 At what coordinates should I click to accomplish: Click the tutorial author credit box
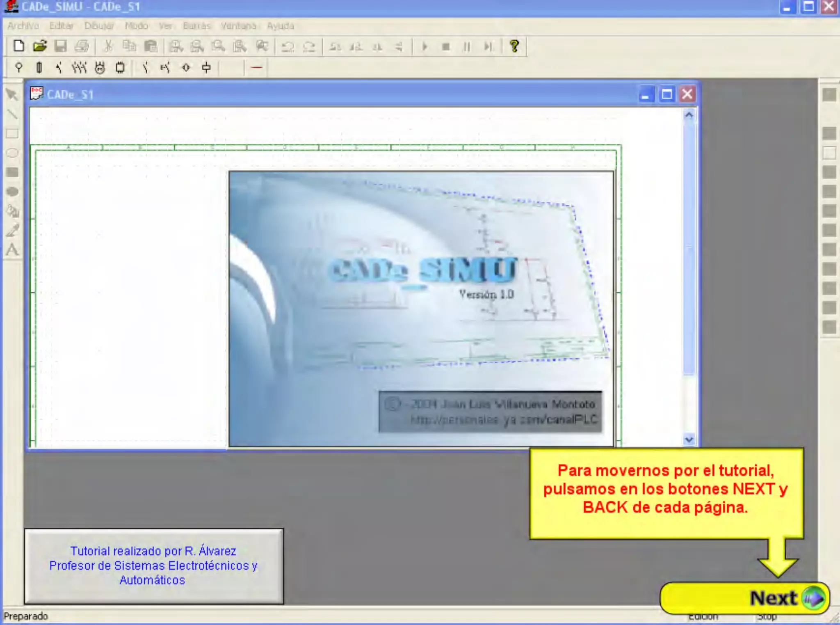point(154,566)
